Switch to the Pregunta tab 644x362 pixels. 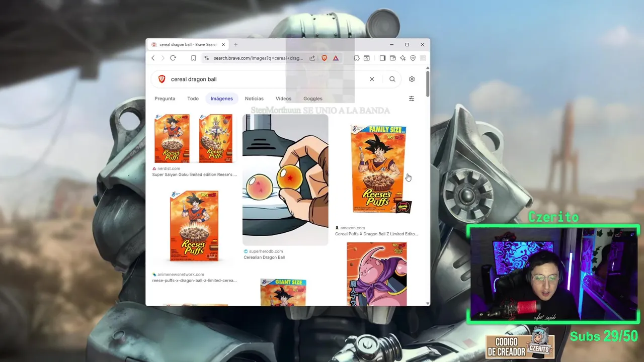pos(165,99)
